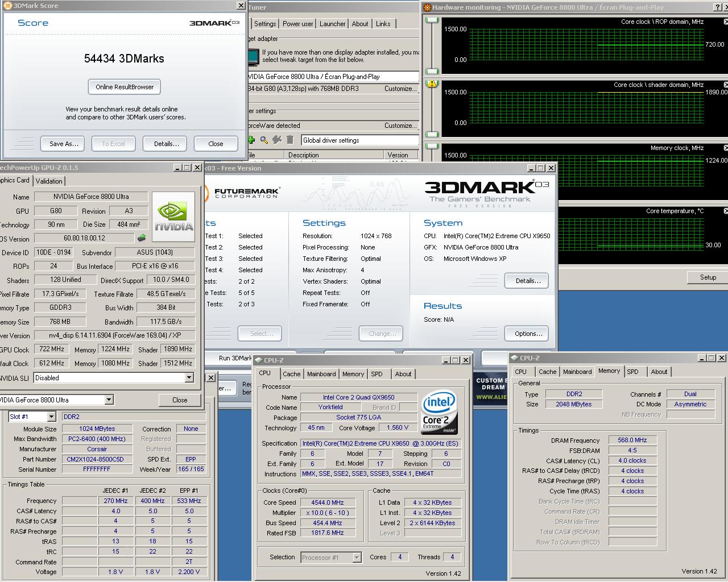Click the 3DMark Score window title icon
Viewport: 728px width, 582px height.
pyautogui.click(x=8, y=5)
